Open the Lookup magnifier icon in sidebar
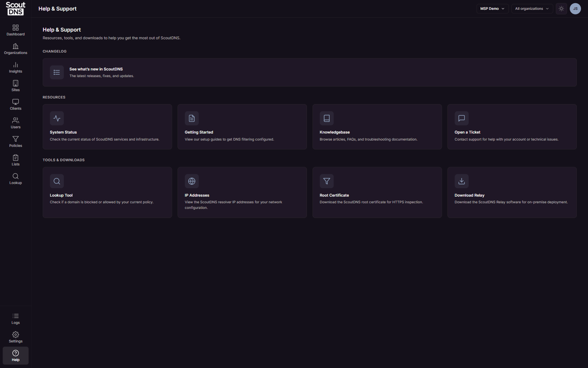The image size is (588, 368). (15, 176)
